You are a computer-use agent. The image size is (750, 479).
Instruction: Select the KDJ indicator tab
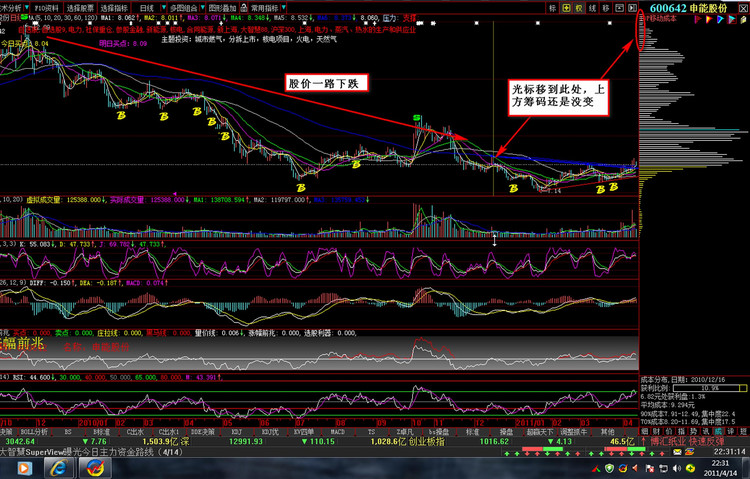coord(236,432)
